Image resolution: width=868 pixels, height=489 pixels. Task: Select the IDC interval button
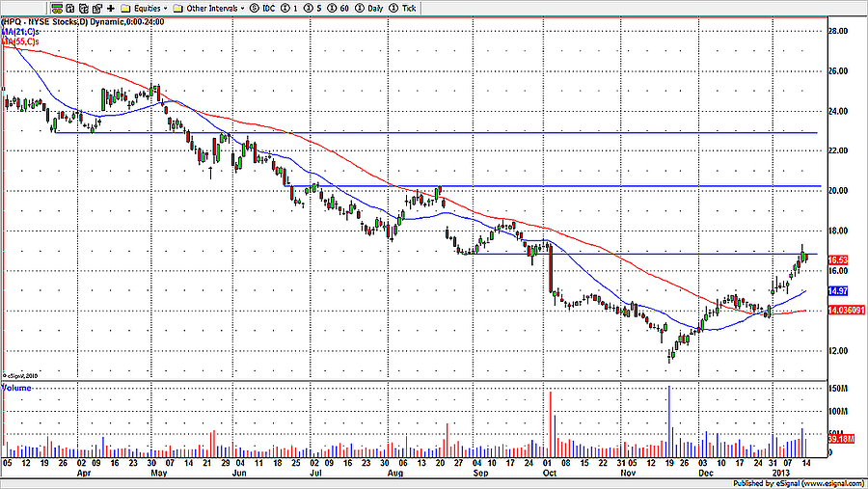261,7
